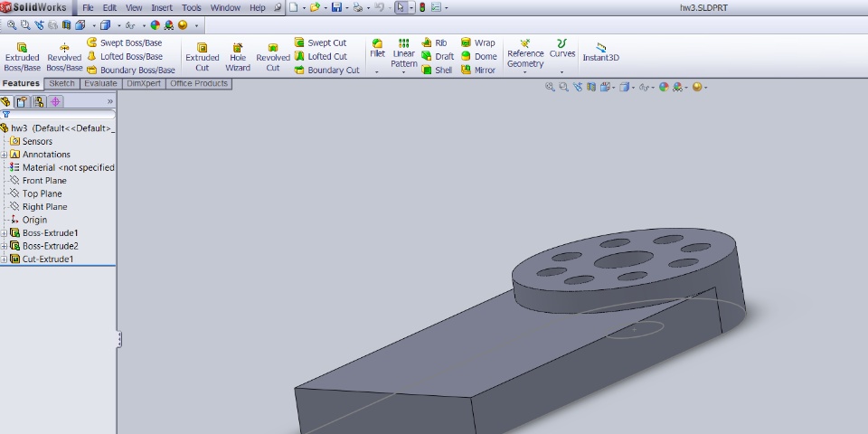
Task: Choose Swept Boss/Base feature
Action: pos(125,42)
